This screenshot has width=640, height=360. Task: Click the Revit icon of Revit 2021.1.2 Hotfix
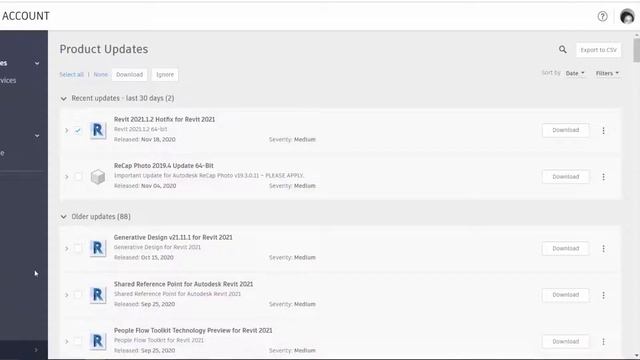tap(98, 131)
